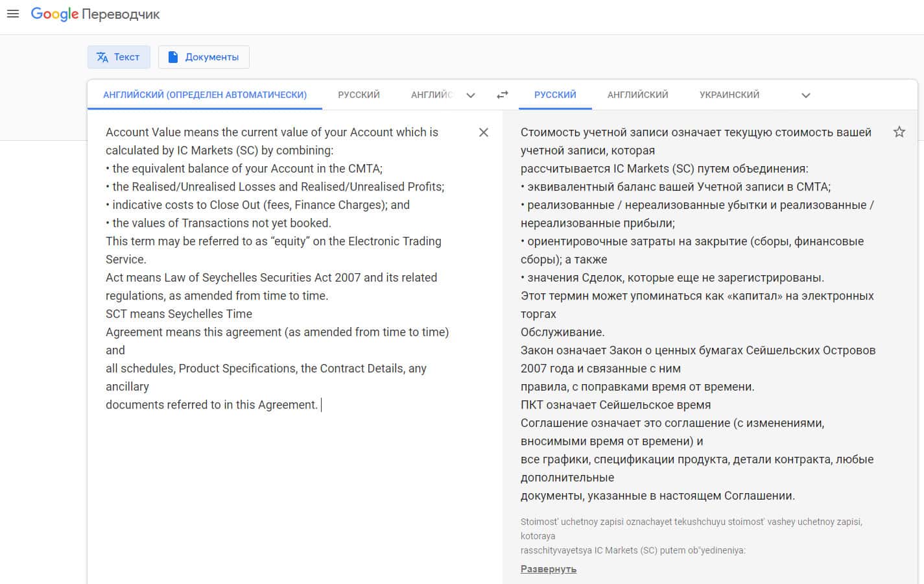The height and width of the screenshot is (584, 924).
Task: Click the document icon on the Документы button
Action: pyautogui.click(x=173, y=57)
